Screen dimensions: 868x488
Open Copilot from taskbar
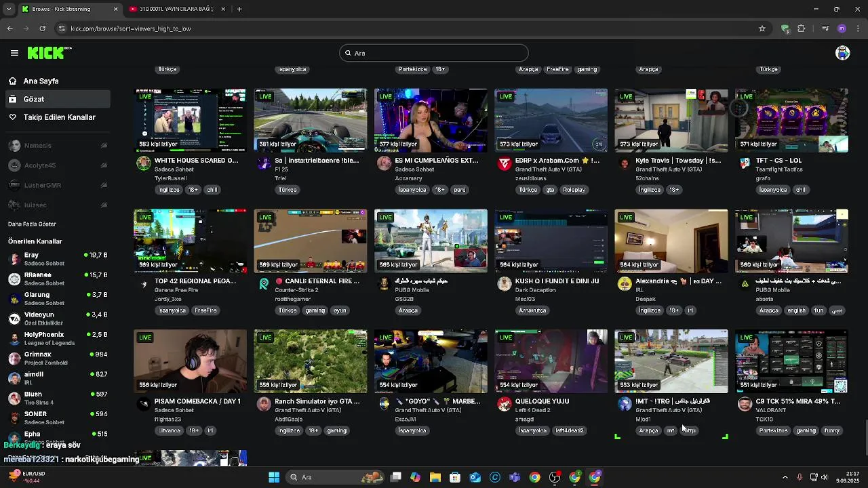[x=416, y=477]
